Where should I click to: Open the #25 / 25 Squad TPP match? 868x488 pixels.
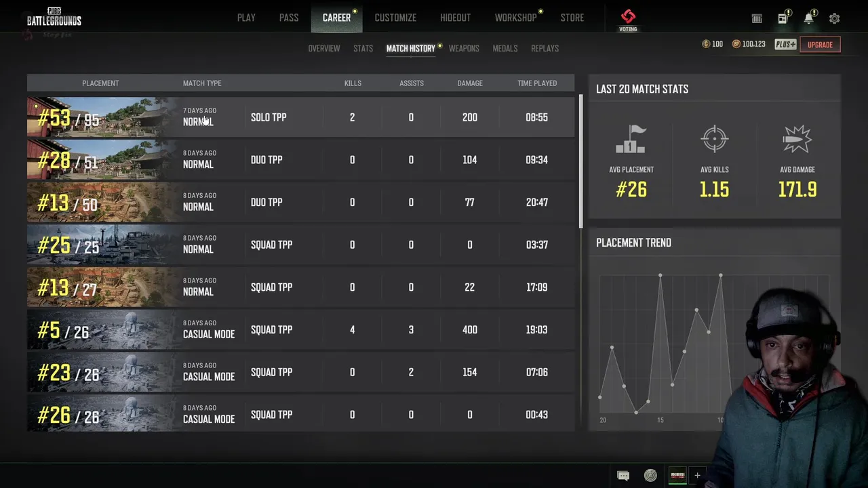pyautogui.click(x=300, y=245)
